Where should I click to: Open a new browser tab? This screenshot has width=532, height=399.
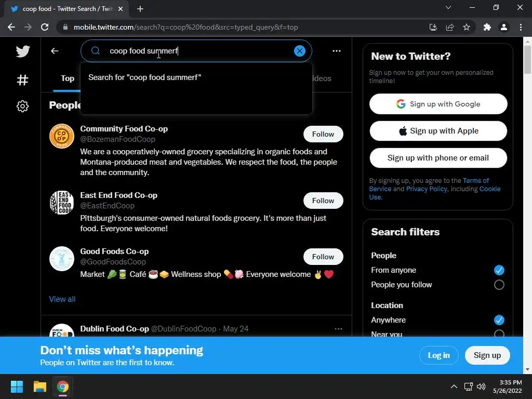pyautogui.click(x=140, y=9)
